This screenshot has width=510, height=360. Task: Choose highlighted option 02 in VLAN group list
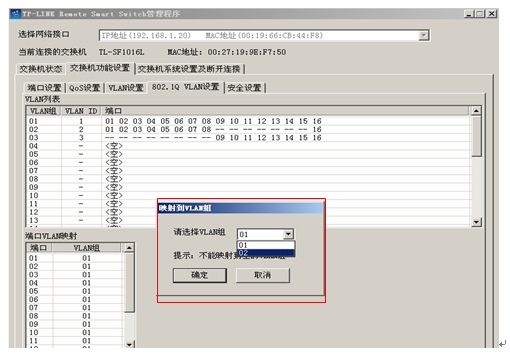(x=266, y=253)
